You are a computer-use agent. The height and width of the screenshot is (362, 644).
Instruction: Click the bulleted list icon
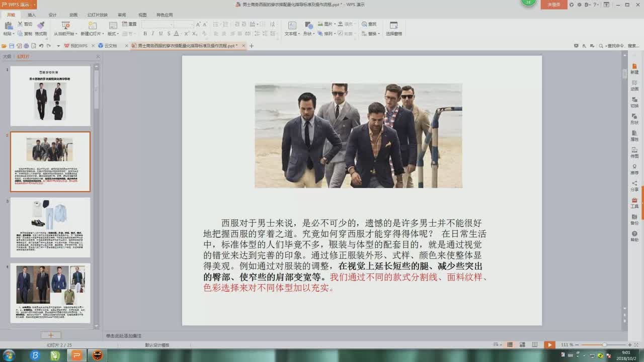[x=216, y=24]
